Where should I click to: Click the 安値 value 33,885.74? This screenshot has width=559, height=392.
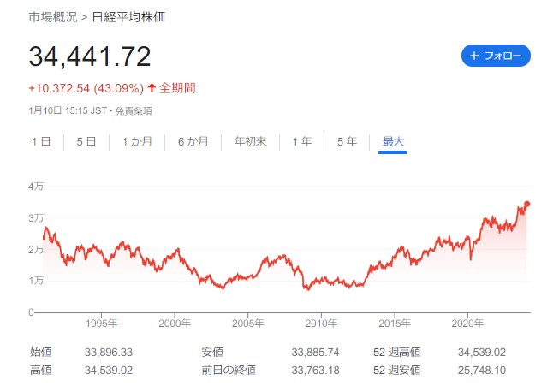[315, 353]
